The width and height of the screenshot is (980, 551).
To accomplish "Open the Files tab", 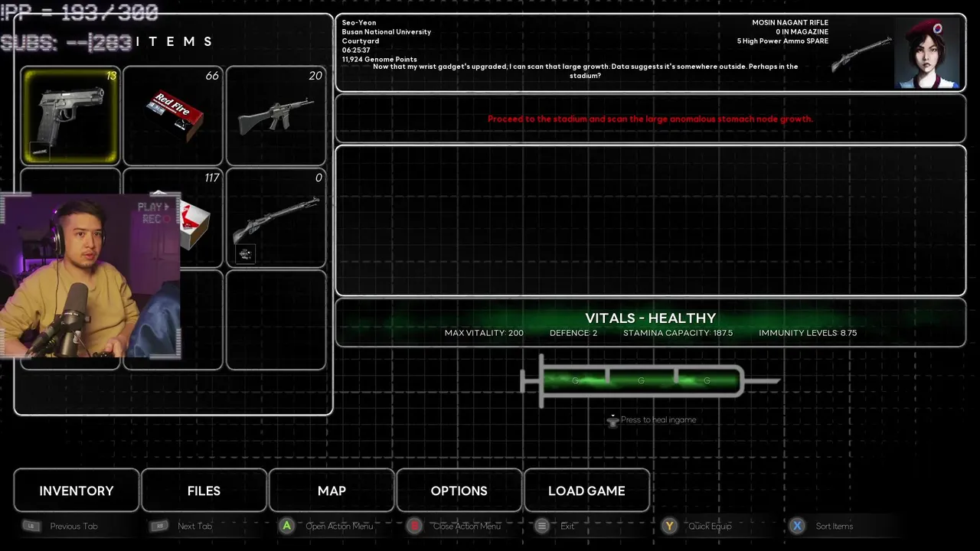I will [x=204, y=491].
